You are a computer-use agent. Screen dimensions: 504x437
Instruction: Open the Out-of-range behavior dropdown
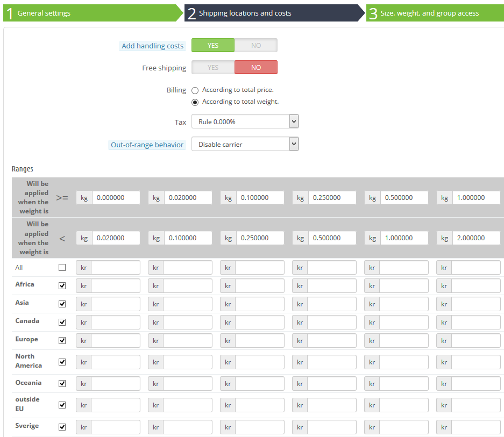coord(245,144)
